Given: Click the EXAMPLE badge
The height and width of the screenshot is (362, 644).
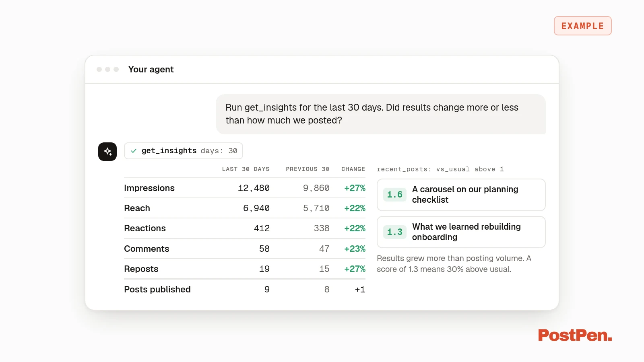Looking at the screenshot, I should tap(583, 26).
